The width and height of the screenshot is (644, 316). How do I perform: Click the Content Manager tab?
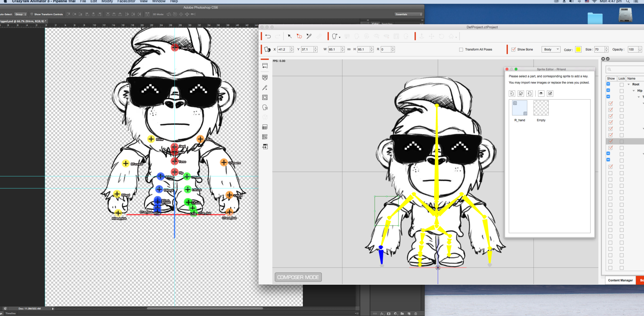(620, 280)
